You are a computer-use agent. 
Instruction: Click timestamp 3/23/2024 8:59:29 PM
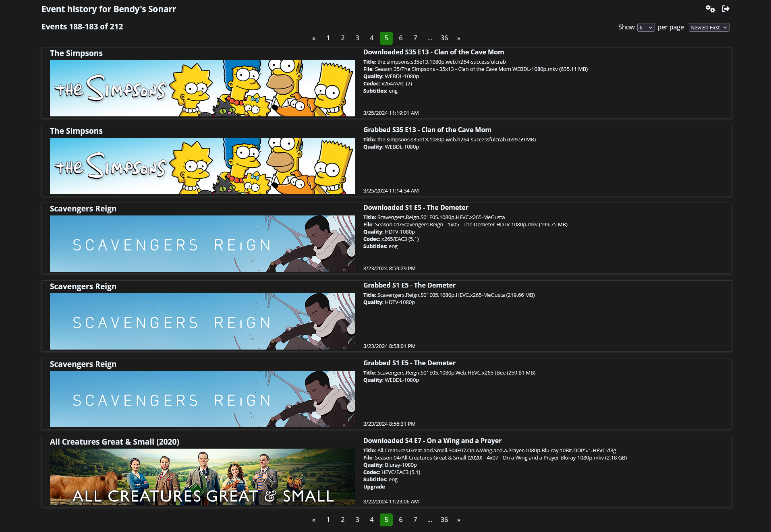point(389,269)
